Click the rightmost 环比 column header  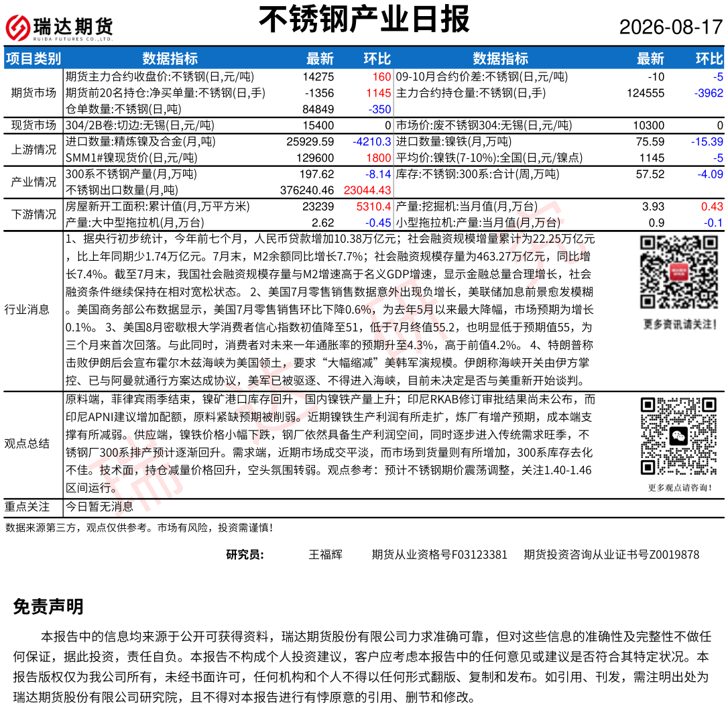(709, 58)
